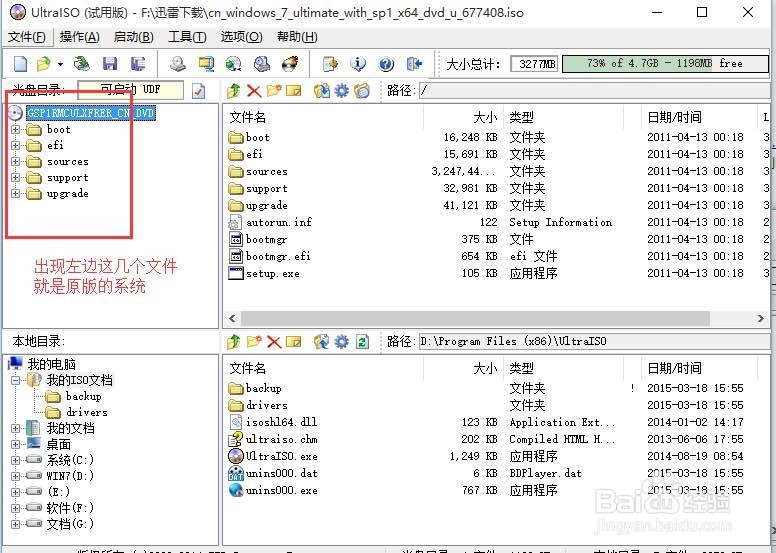
Task: Open the 选项(O) menu
Action: click(241, 37)
